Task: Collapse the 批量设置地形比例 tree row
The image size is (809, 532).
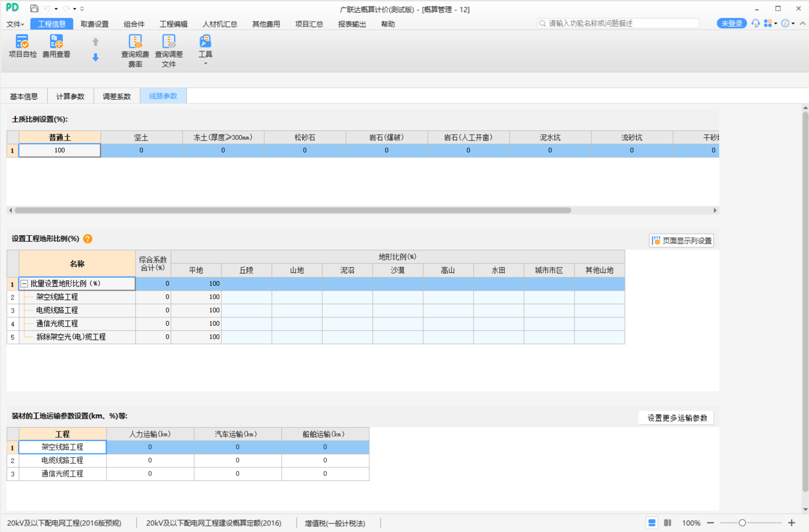Action: (24, 284)
